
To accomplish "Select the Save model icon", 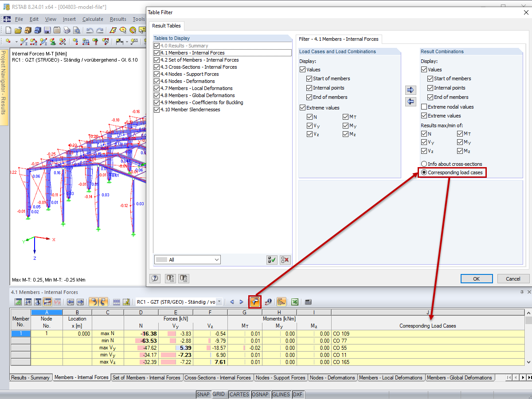I will click(47, 30).
